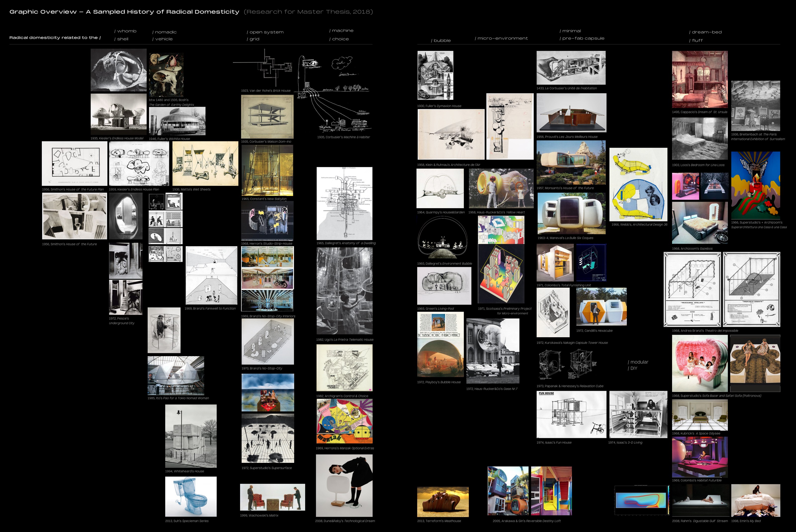The image size is (796, 532).
Task: Click caption '1968, Haus-Rucker&Co's Yellow Heart'
Action: 497,212
